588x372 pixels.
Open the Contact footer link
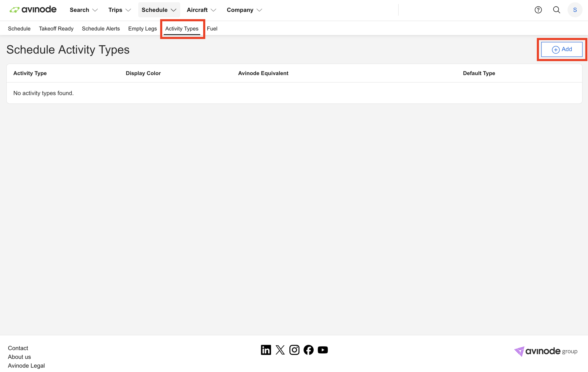pos(18,348)
